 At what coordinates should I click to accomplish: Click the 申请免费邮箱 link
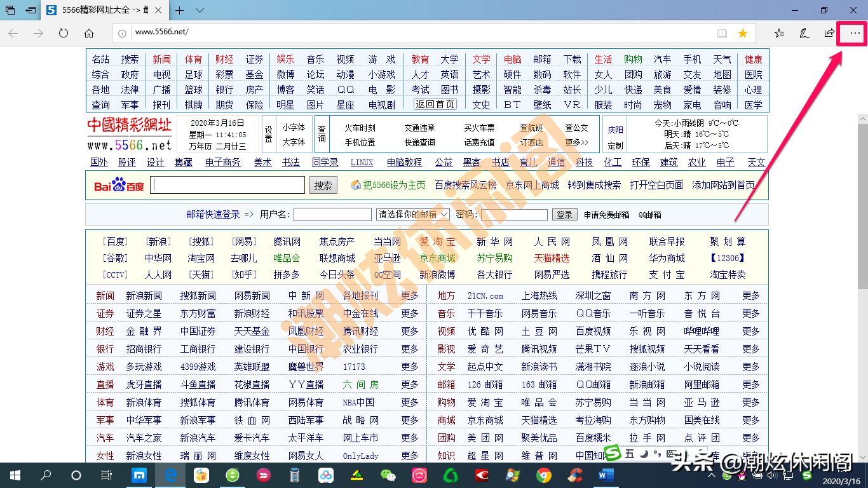(x=607, y=215)
